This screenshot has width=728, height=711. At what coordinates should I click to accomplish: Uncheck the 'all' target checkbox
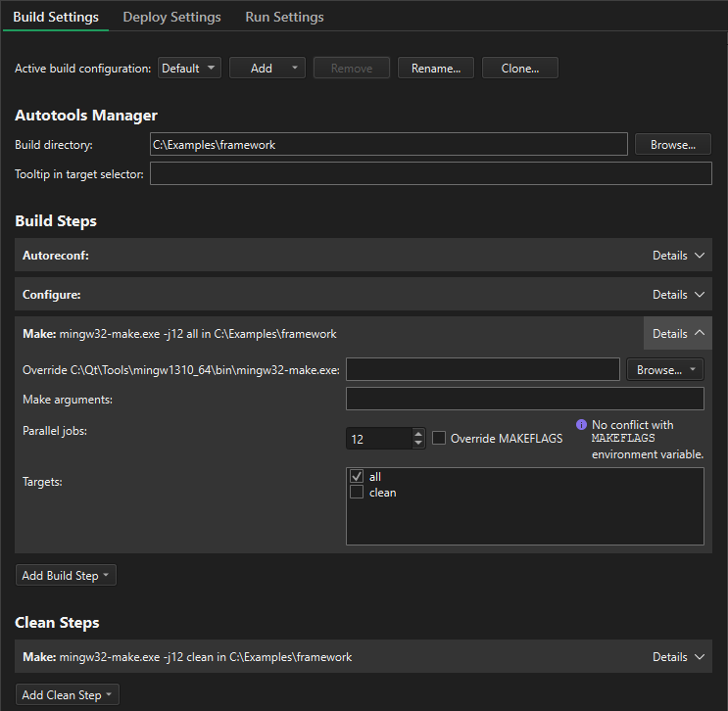tap(357, 476)
